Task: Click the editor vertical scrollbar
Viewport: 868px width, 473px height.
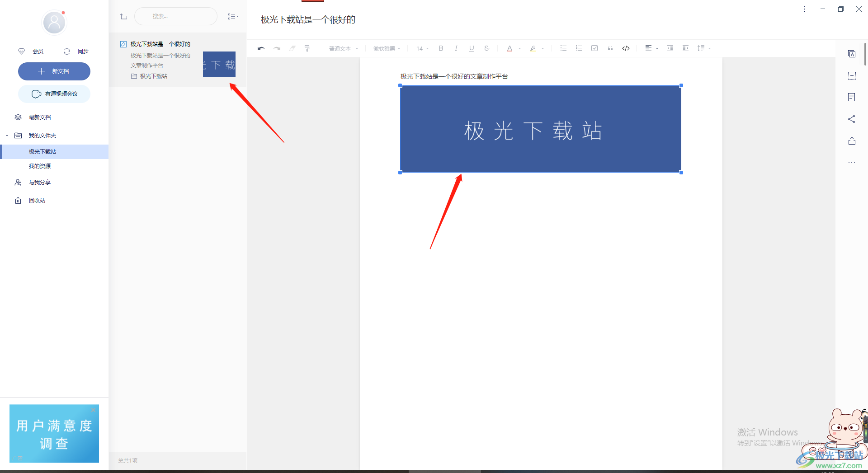Action: (865, 54)
